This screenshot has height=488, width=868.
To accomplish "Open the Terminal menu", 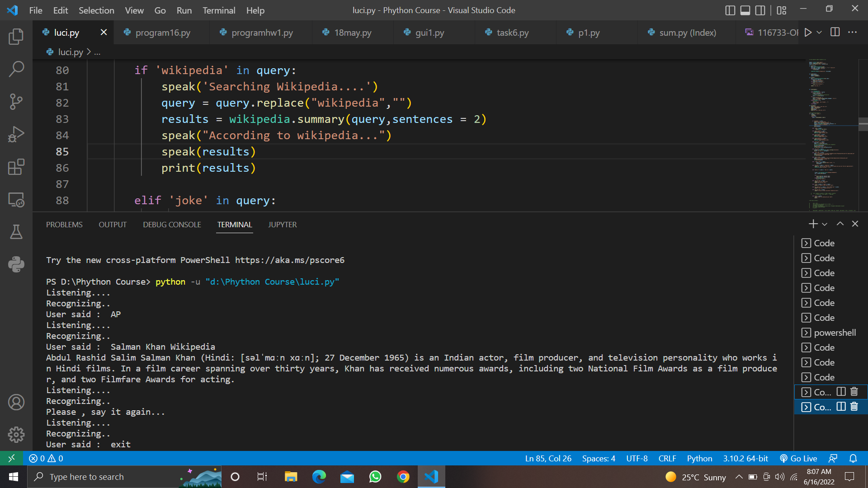I will point(218,10).
